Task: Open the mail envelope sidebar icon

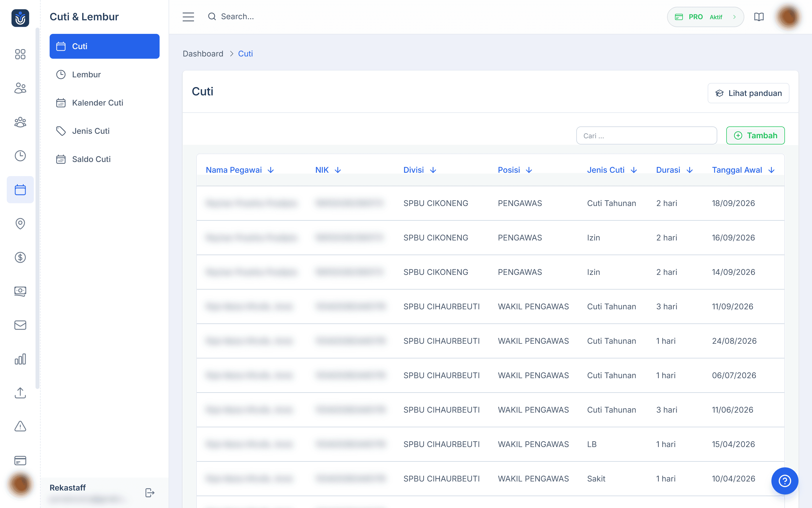Action: (20, 325)
